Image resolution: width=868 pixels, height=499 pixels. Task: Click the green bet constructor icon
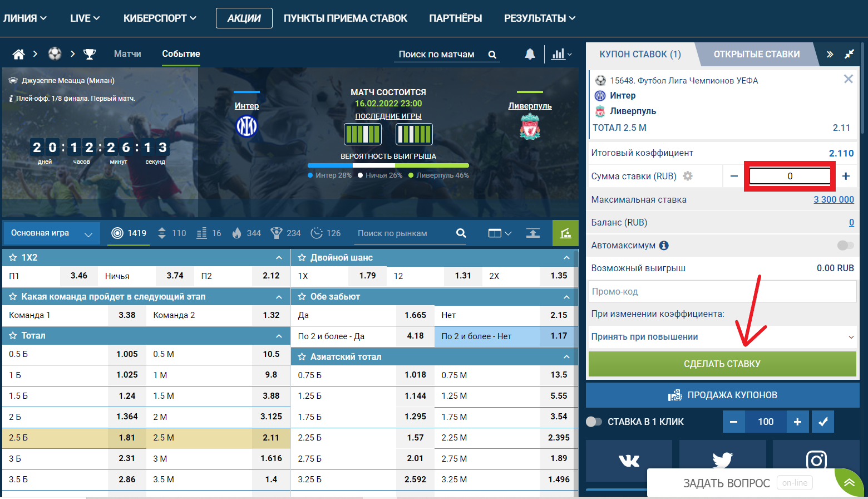tap(565, 233)
